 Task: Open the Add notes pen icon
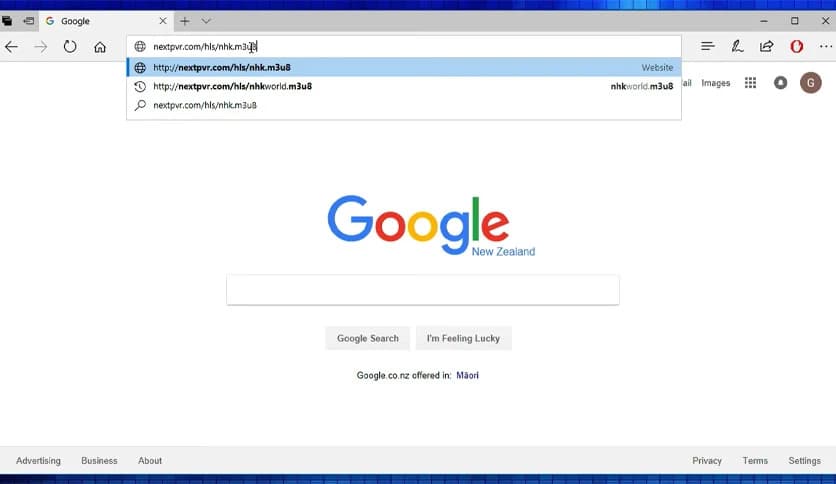(x=737, y=46)
